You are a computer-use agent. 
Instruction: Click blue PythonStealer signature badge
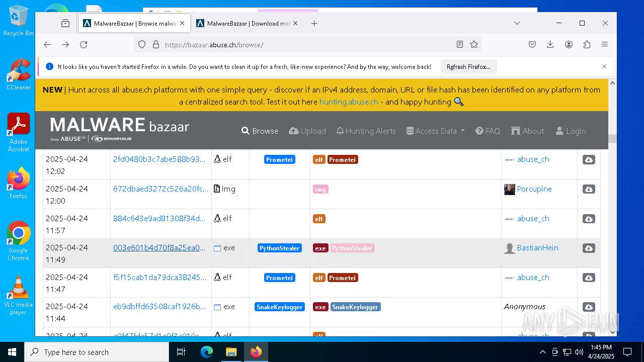point(280,248)
